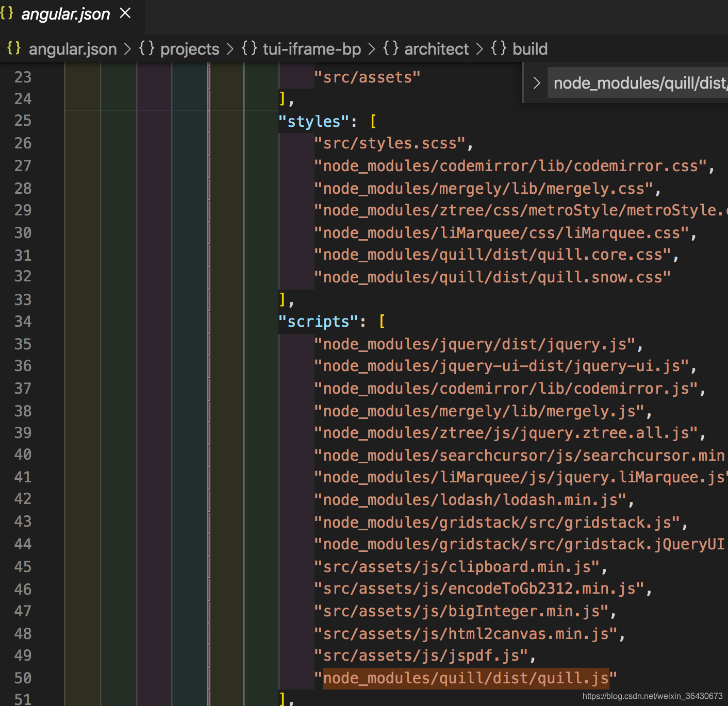
Task: Open architect breadcrumb segment
Action: 437,49
